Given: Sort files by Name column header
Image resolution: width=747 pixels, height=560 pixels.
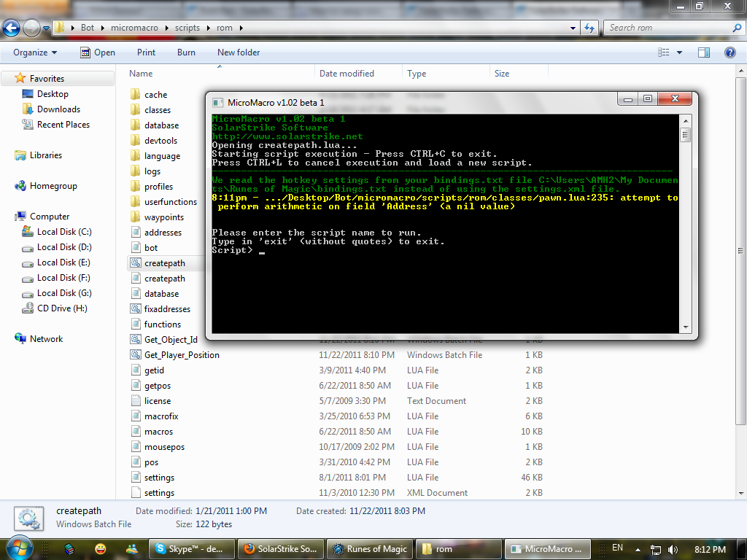Looking at the screenshot, I should click(x=141, y=74).
